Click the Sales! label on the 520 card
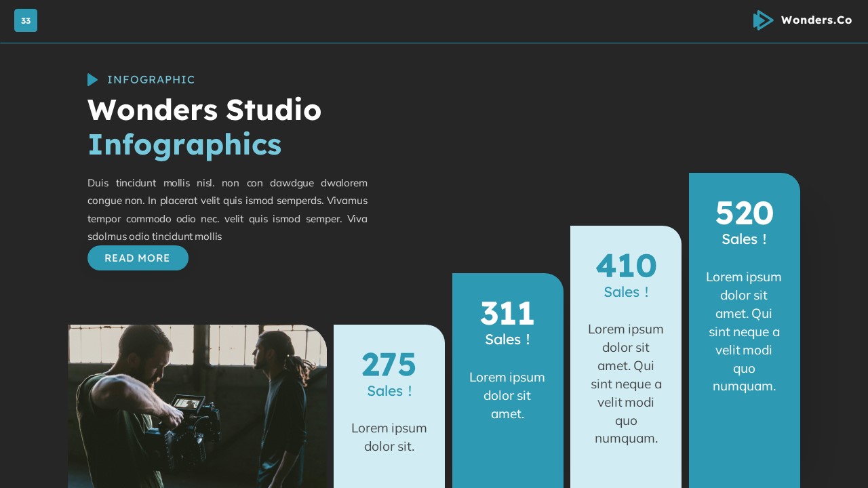This screenshot has width=868, height=488. coord(744,239)
